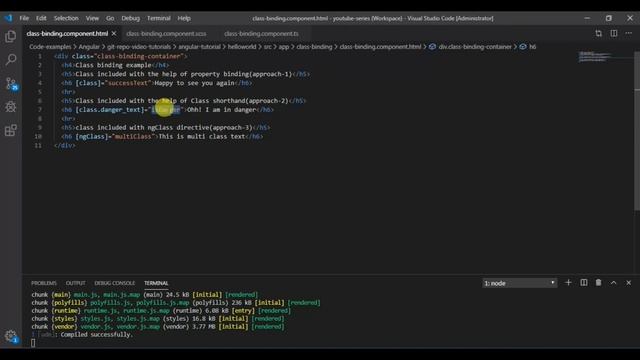Select the Terminal panel tab

pos(156,283)
